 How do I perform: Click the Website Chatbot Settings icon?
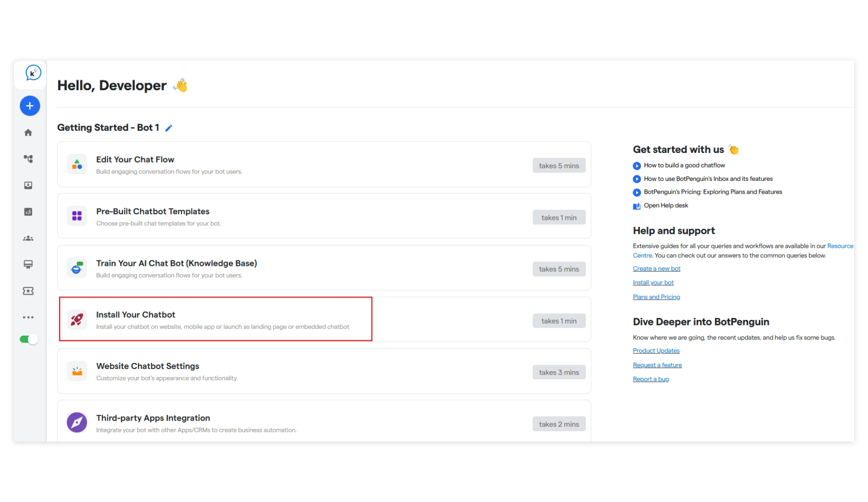coord(77,371)
